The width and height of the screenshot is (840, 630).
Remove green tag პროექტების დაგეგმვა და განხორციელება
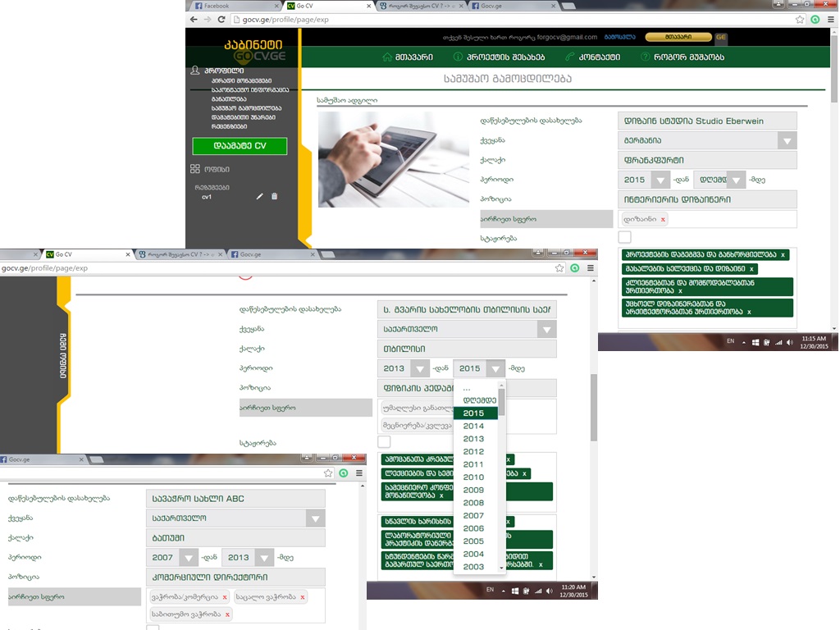pos(783,255)
